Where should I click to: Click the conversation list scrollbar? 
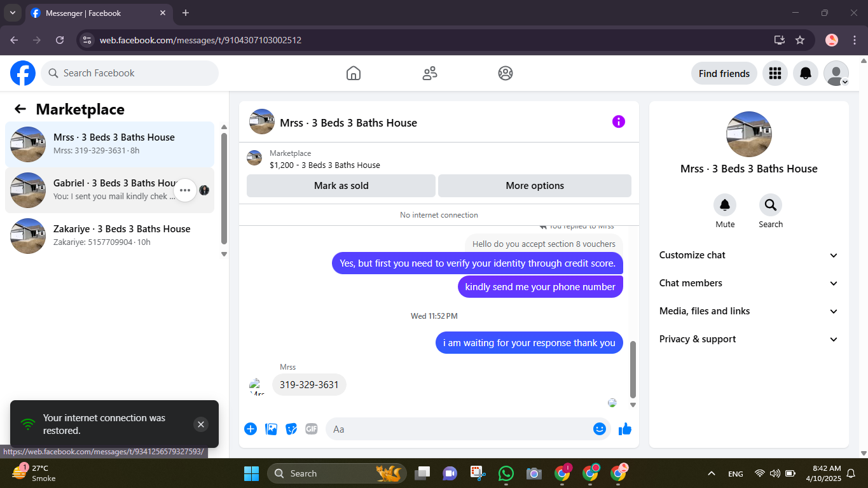[x=224, y=188]
